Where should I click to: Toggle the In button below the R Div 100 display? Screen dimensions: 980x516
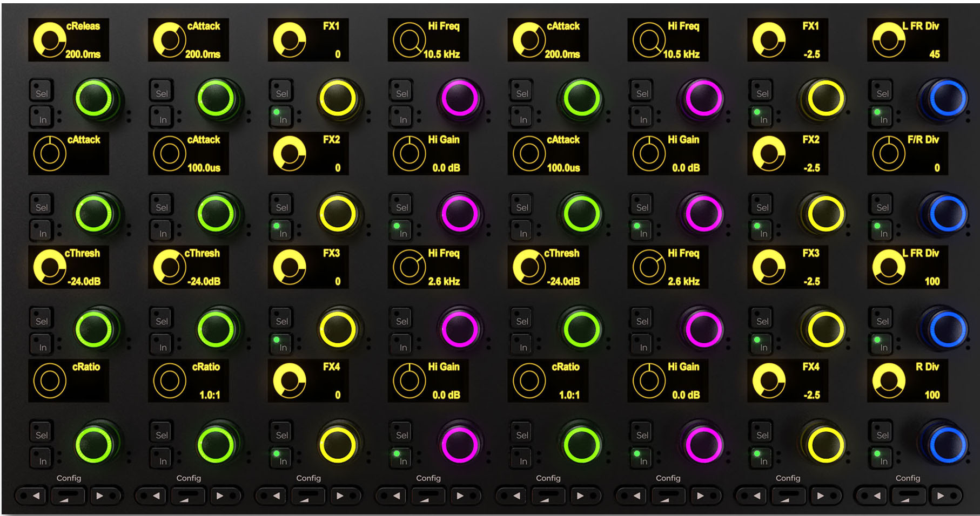(881, 458)
